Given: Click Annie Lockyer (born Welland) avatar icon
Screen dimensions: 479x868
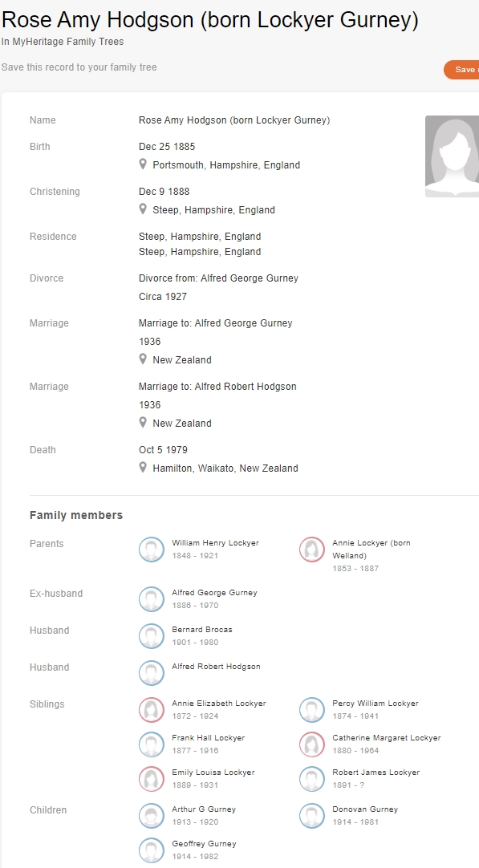Looking at the screenshot, I should (312, 550).
